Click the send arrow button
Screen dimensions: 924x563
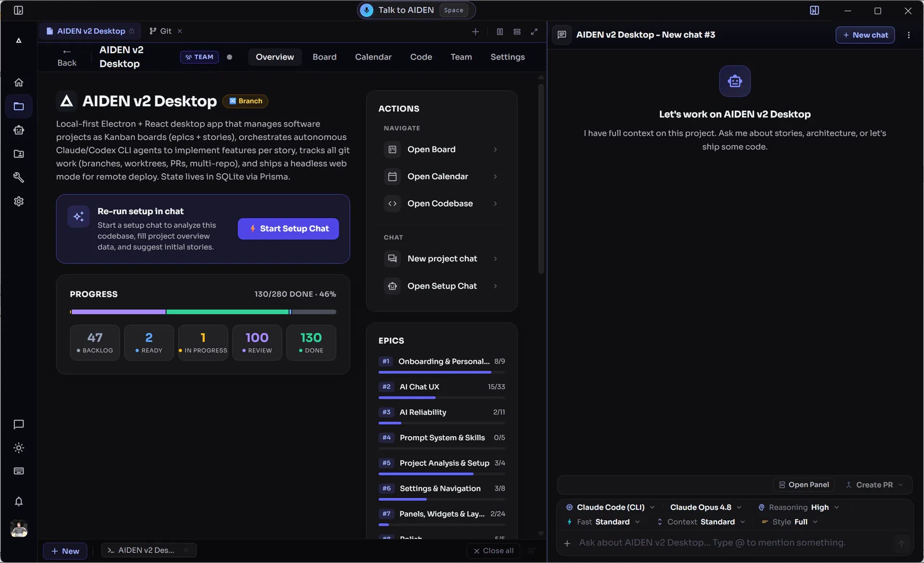(x=901, y=543)
